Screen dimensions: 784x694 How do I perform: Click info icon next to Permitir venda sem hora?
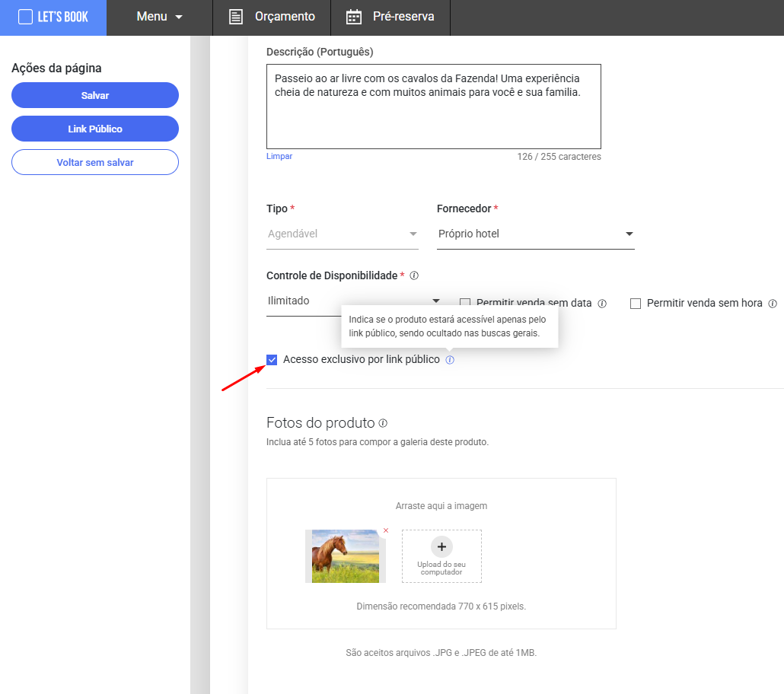tap(773, 304)
